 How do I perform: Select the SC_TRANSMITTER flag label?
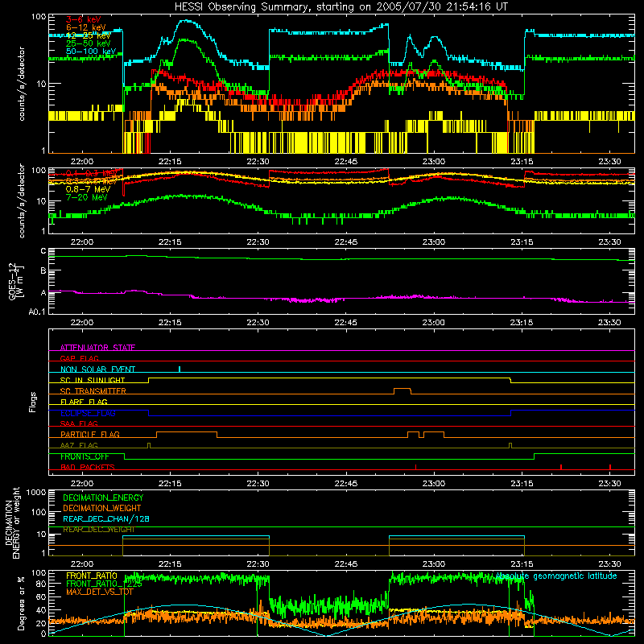tap(93, 391)
